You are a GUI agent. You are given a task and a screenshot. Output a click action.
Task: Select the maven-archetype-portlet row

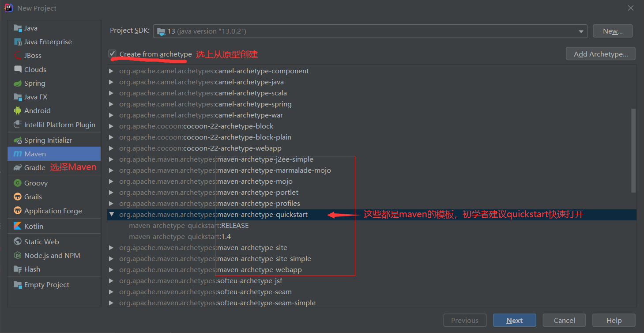pos(372,193)
